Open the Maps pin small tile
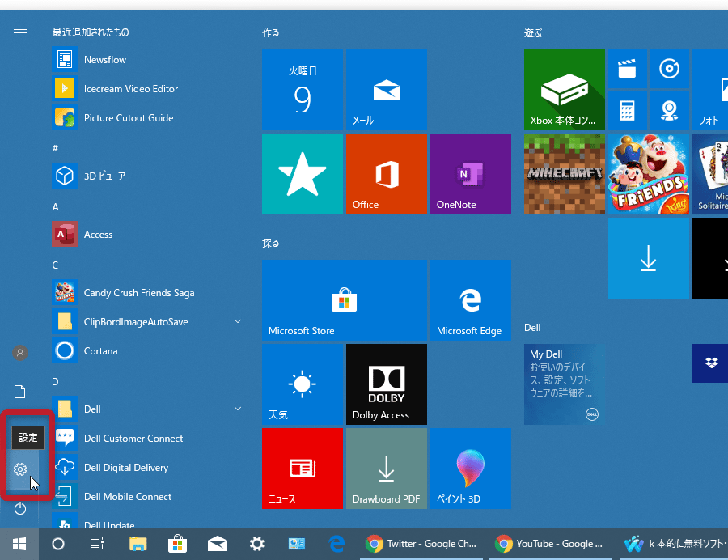This screenshot has width=728, height=560. (669, 111)
